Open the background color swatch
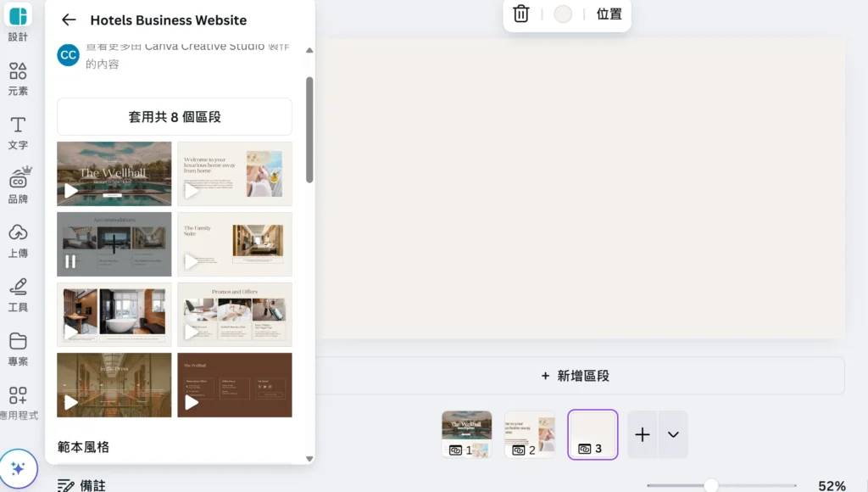Viewport: 868px width, 492px height. click(563, 14)
